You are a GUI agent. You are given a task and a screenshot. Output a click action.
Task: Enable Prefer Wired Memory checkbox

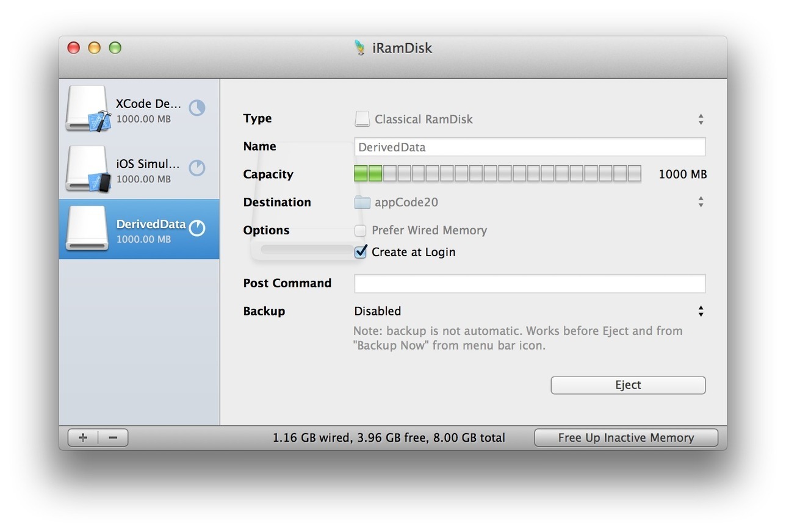point(361,231)
